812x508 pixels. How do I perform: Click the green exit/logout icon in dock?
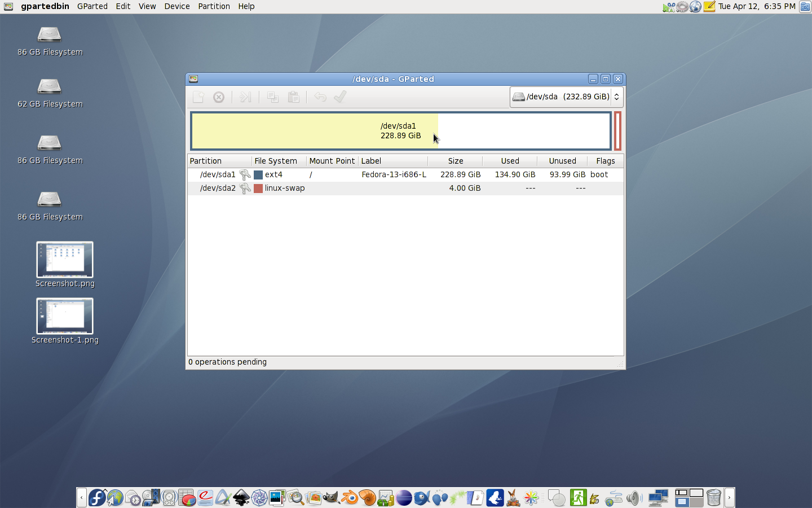pos(578,497)
